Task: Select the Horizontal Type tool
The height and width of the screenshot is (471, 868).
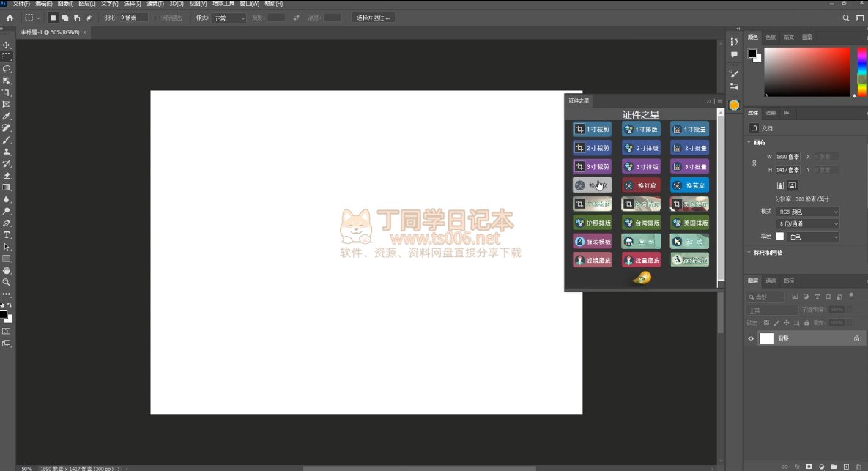Action: [x=7, y=235]
